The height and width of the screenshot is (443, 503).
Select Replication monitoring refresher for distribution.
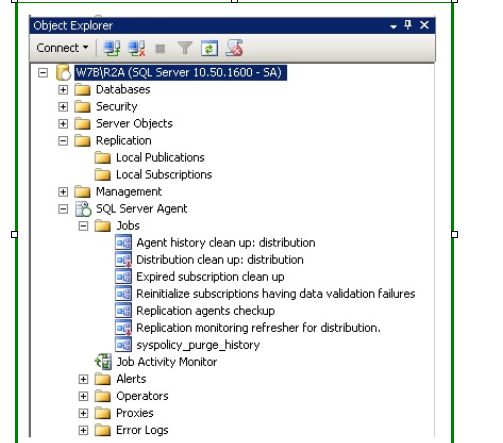258,328
